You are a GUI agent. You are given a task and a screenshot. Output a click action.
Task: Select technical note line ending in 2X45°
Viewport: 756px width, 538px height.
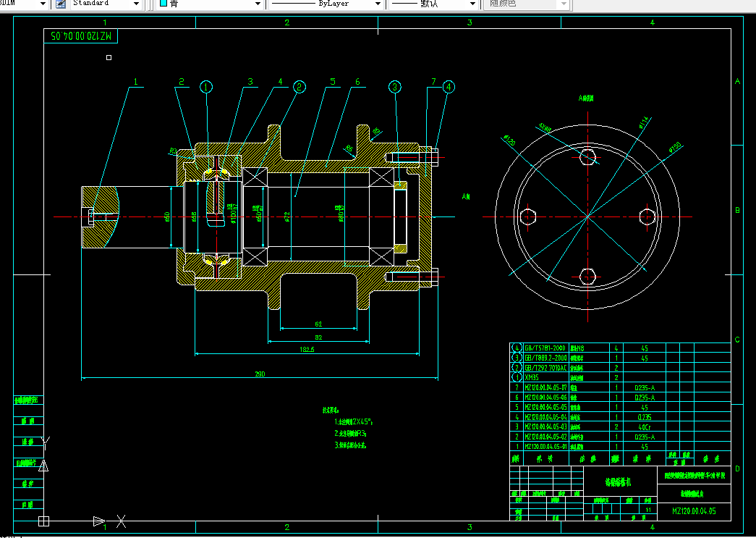click(354, 421)
